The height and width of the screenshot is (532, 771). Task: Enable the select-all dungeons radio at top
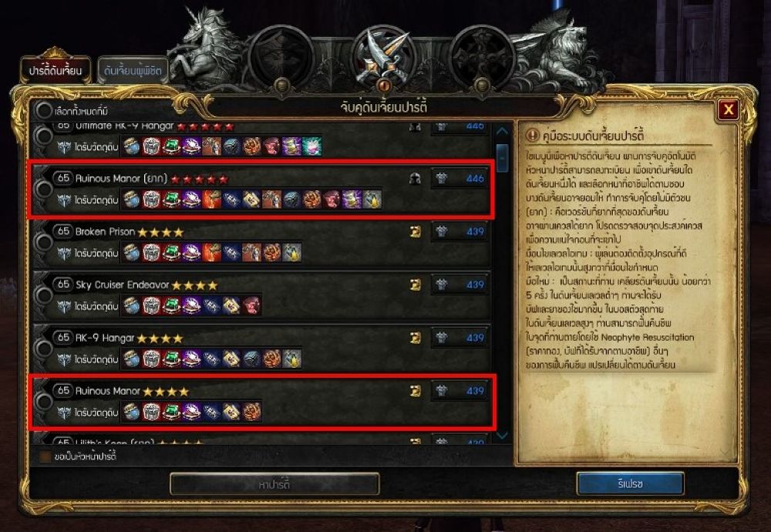(x=43, y=110)
